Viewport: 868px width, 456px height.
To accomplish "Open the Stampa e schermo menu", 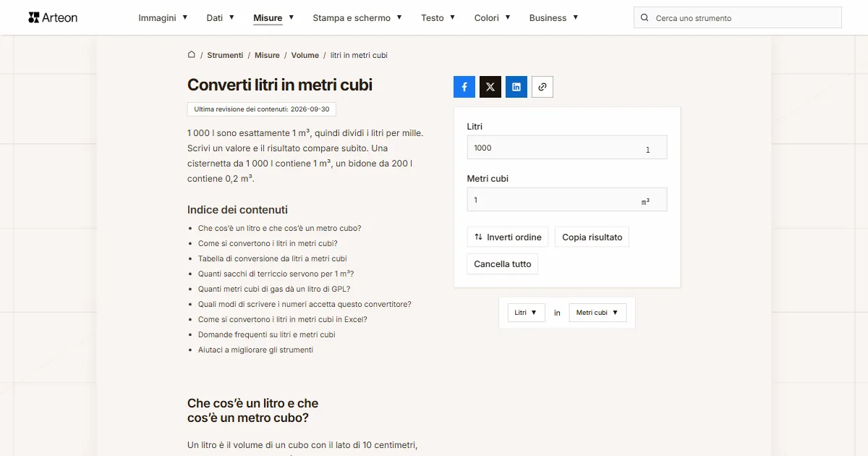I will tap(357, 18).
